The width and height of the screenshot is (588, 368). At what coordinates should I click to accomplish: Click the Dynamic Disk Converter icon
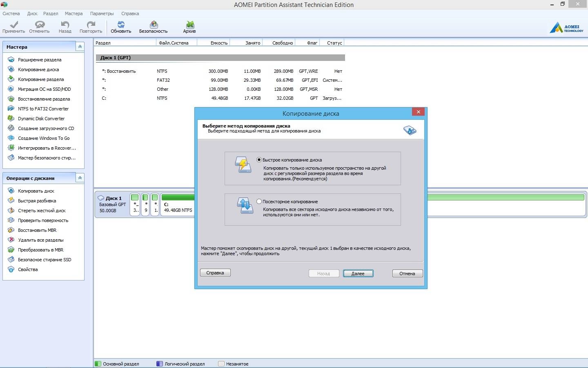click(x=11, y=119)
